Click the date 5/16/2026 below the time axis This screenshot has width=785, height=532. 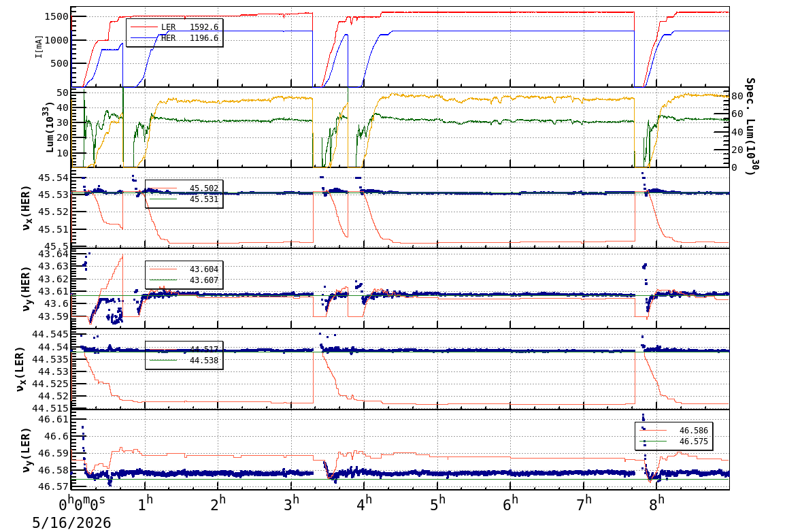(71, 522)
